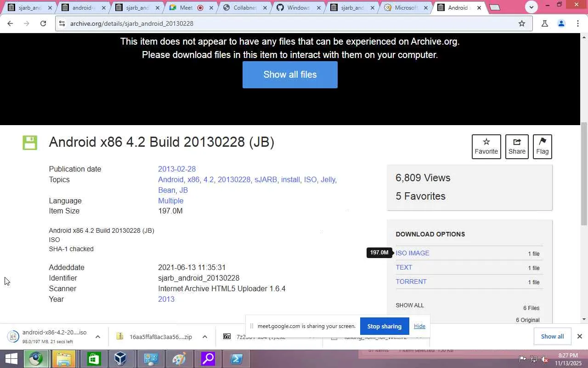Open the TORRENT download option
Screen dimensions: 588x368
point(411,282)
